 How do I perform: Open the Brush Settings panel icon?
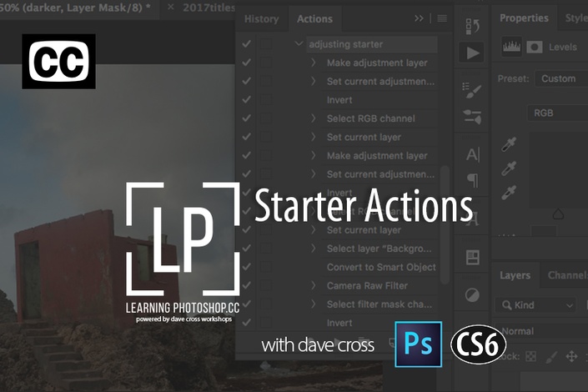pos(472,90)
